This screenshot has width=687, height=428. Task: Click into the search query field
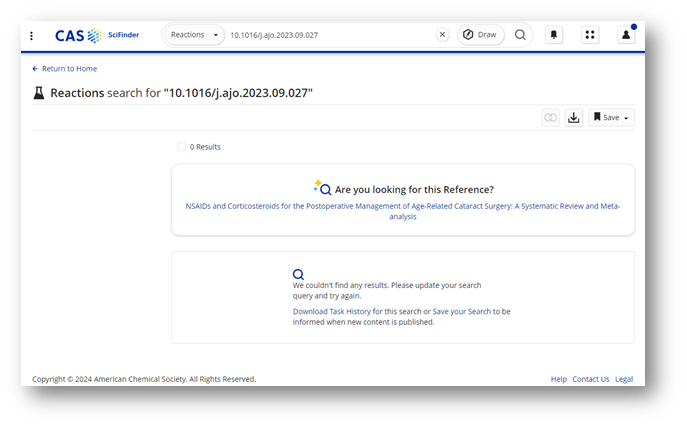(331, 35)
